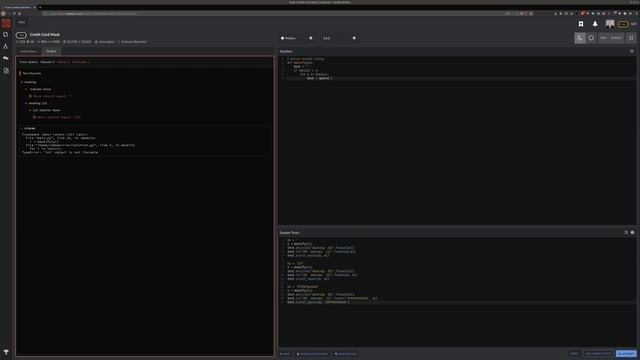Image resolution: width=640 pixels, height=360 pixels.
Task: Open the Kumite sidebar icon
Action: point(6,47)
